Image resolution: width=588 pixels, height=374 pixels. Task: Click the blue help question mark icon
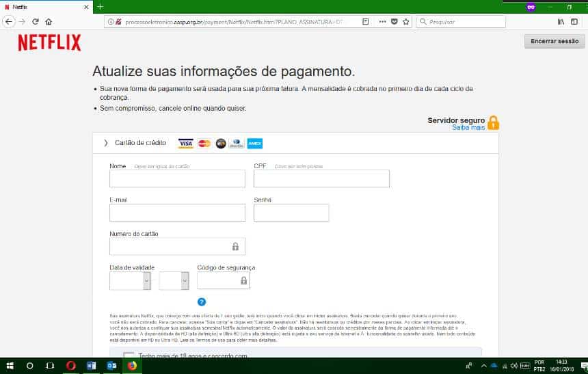coord(202,302)
